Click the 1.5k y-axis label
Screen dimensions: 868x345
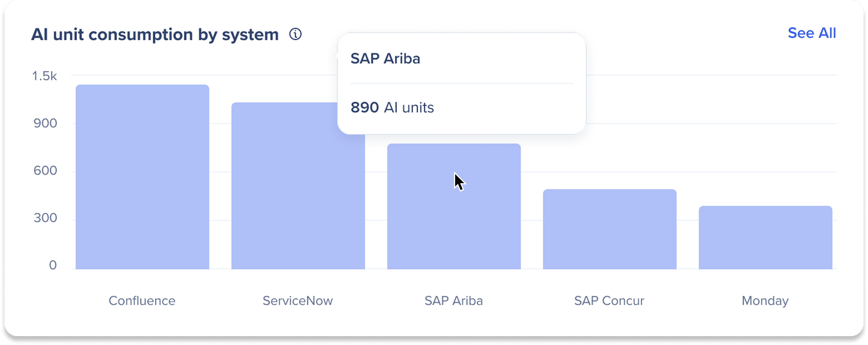[45, 76]
